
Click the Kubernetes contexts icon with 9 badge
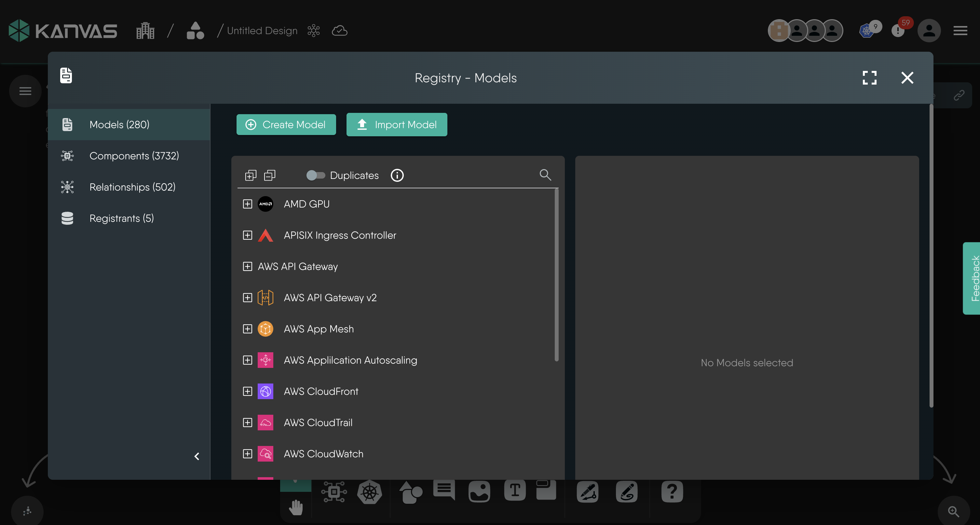point(867,31)
